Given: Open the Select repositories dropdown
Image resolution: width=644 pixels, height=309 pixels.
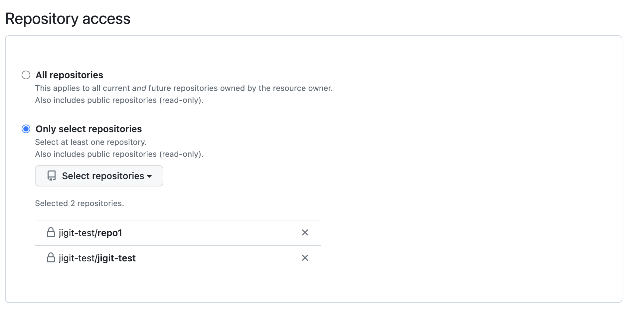Looking at the screenshot, I should [99, 176].
